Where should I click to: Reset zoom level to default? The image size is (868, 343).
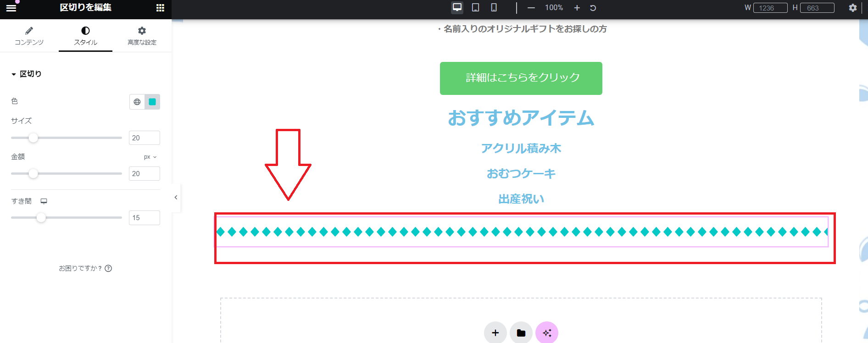click(593, 8)
